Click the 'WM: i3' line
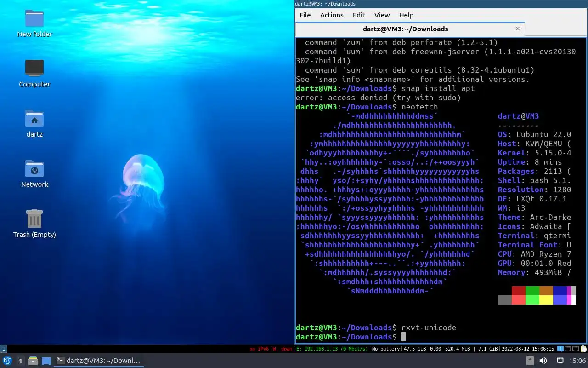 coord(512,208)
